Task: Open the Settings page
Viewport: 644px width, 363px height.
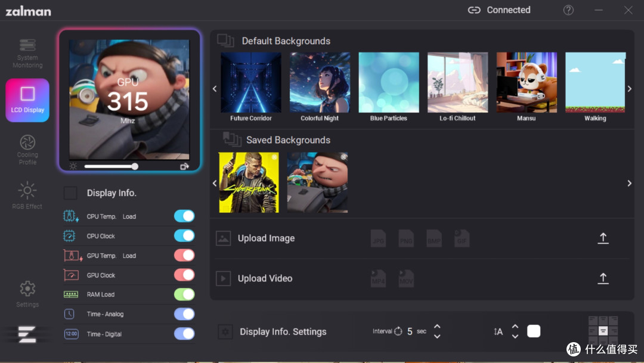Action: click(27, 294)
